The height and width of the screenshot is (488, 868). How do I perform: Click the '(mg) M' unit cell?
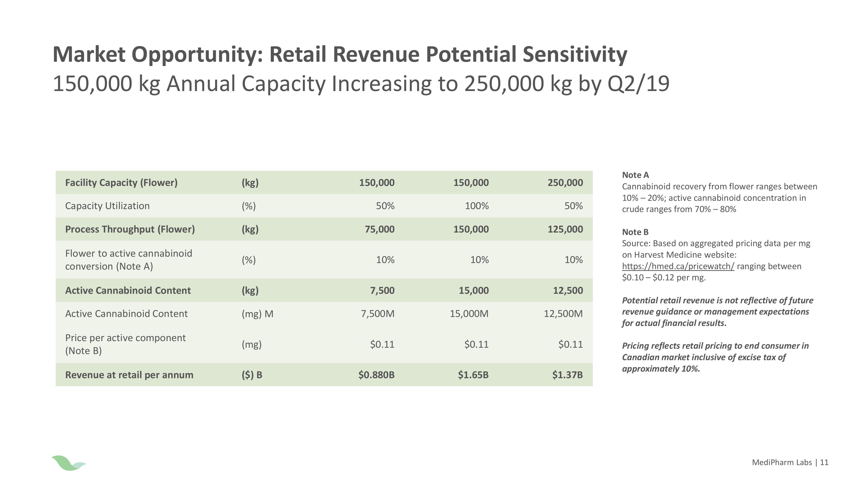257,314
